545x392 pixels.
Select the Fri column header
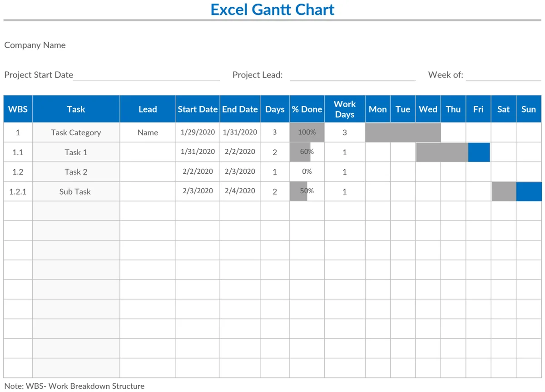pyautogui.click(x=478, y=109)
